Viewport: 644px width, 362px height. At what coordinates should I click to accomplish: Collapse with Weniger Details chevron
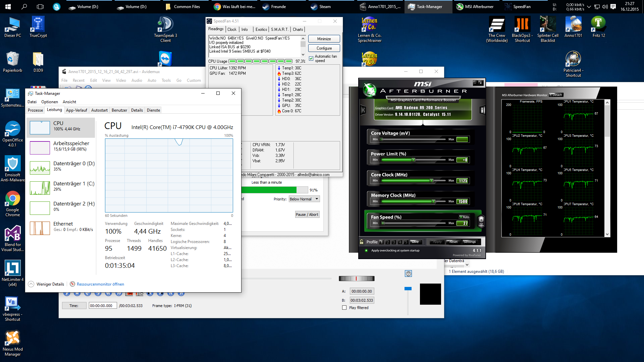[31, 284]
